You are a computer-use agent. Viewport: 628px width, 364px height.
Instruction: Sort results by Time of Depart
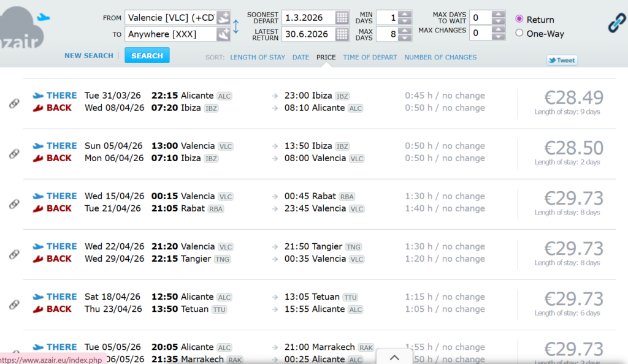click(x=370, y=58)
